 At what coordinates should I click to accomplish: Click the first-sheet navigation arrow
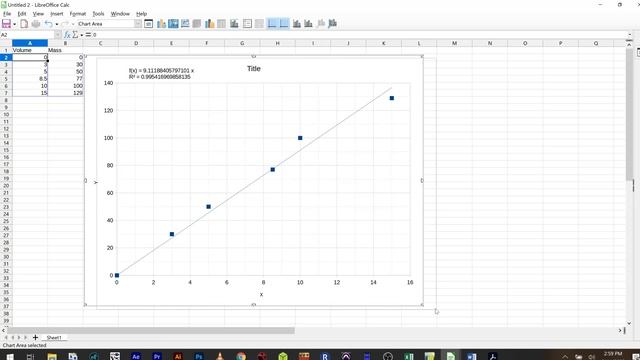point(6,338)
